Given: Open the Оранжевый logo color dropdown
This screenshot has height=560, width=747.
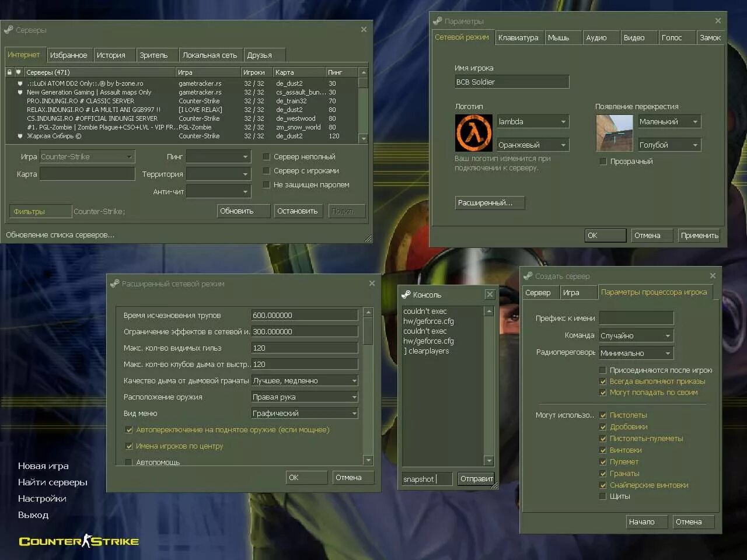Looking at the screenshot, I should (533, 145).
